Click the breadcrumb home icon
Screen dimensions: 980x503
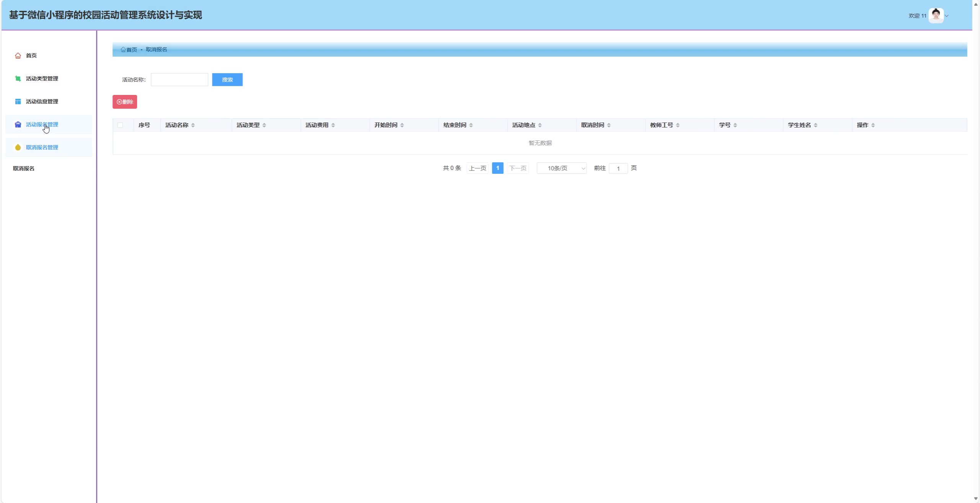[123, 49]
